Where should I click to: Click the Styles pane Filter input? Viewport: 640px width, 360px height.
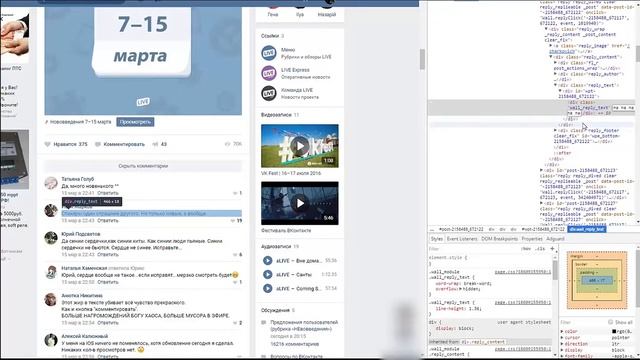[x=473, y=249]
